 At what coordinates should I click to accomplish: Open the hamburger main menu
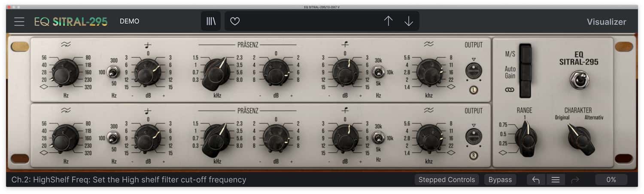[19, 22]
